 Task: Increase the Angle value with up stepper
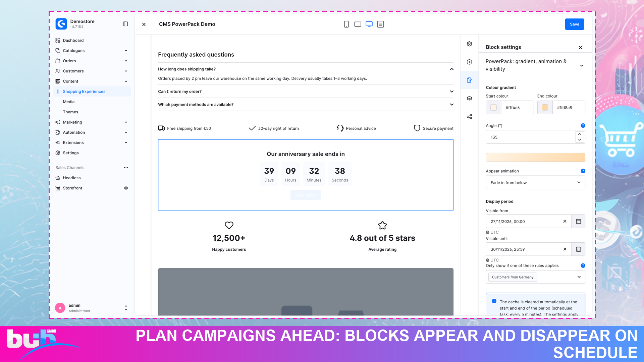580,134
